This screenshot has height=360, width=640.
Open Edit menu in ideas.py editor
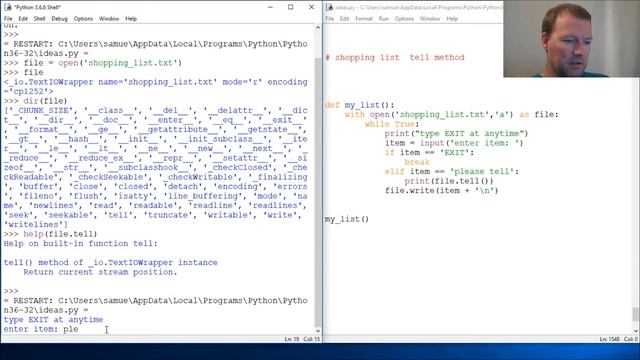pos(344,19)
